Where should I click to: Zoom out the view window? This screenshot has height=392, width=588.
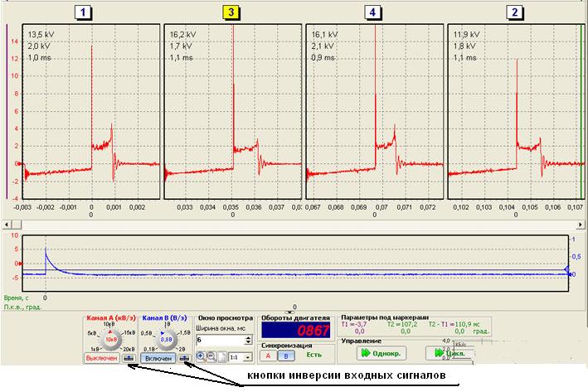point(211,356)
